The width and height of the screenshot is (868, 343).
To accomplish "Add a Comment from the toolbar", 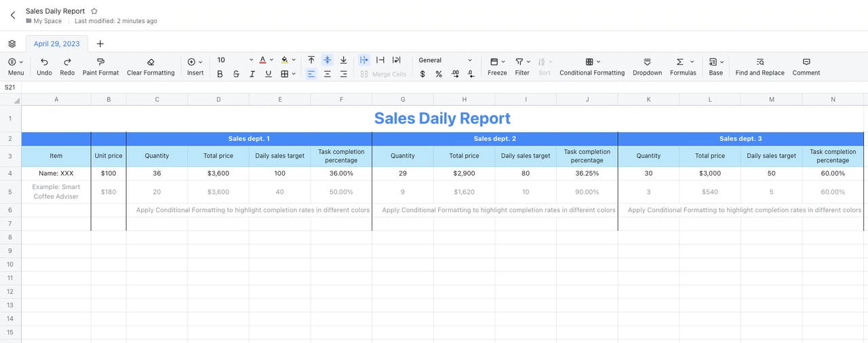I will pyautogui.click(x=806, y=62).
